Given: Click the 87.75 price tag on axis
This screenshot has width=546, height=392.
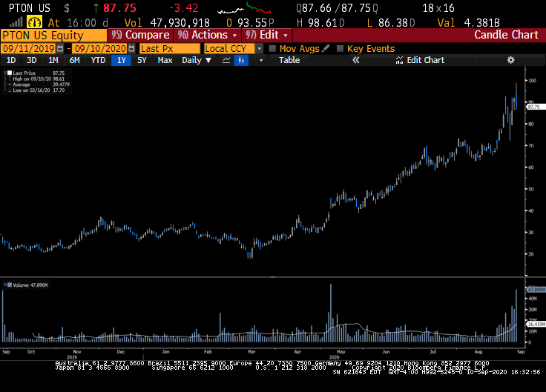Looking at the screenshot, I should pos(536,107).
